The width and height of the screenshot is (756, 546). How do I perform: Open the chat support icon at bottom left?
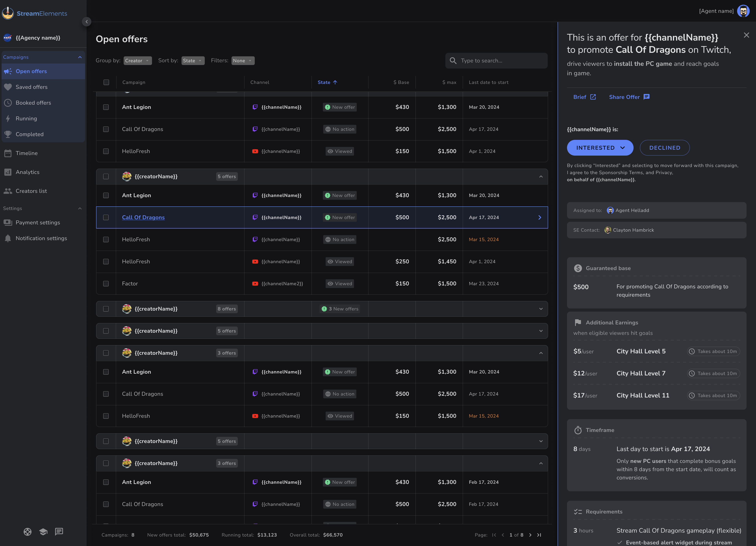click(59, 531)
